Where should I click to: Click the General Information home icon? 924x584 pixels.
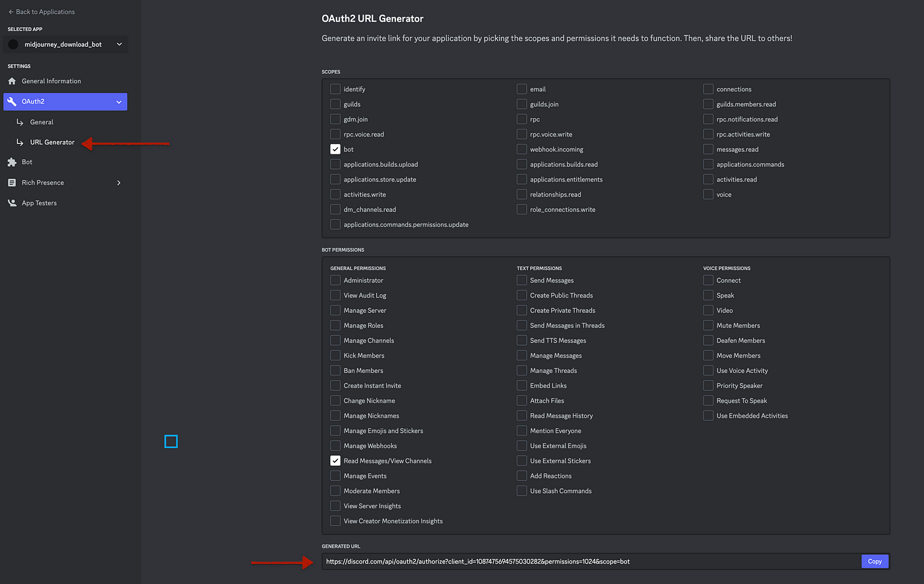tap(11, 81)
